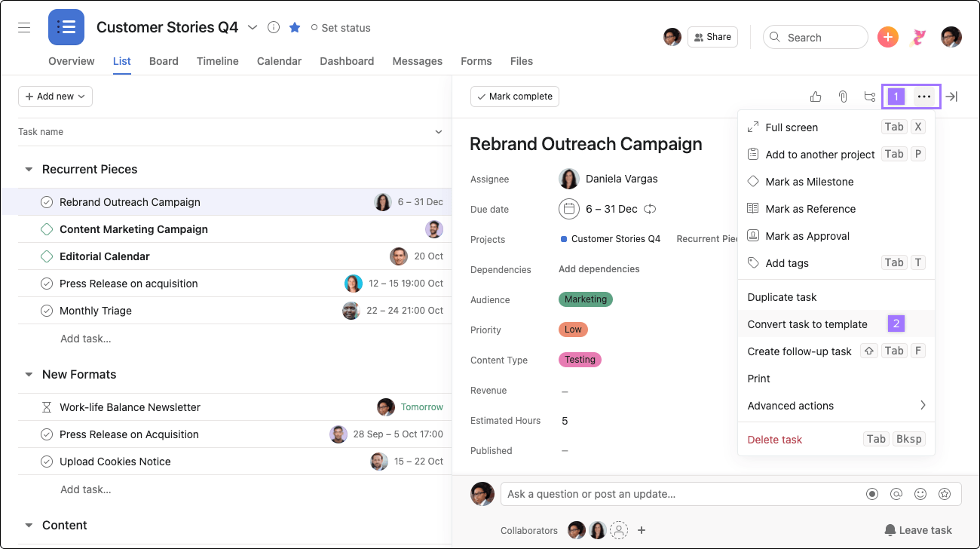Click the due date calendar icon
The width and height of the screenshot is (980, 549).
[x=569, y=209]
